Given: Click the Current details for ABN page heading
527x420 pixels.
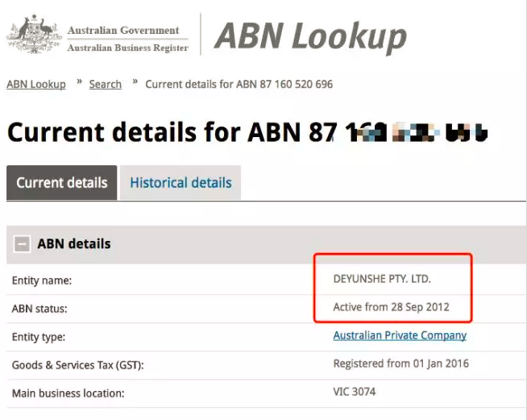Looking at the screenshot, I should pyautogui.click(x=248, y=132).
